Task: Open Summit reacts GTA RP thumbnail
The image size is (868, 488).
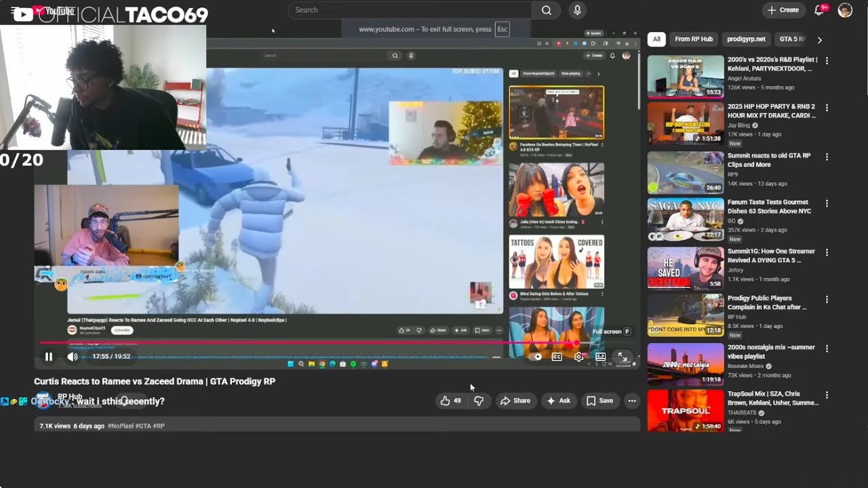Action: tap(686, 172)
